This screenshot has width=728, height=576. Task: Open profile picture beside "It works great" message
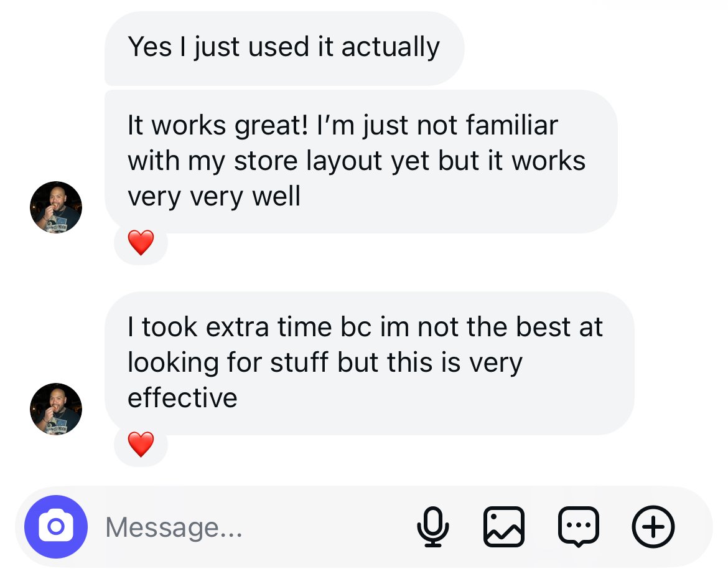(56, 207)
